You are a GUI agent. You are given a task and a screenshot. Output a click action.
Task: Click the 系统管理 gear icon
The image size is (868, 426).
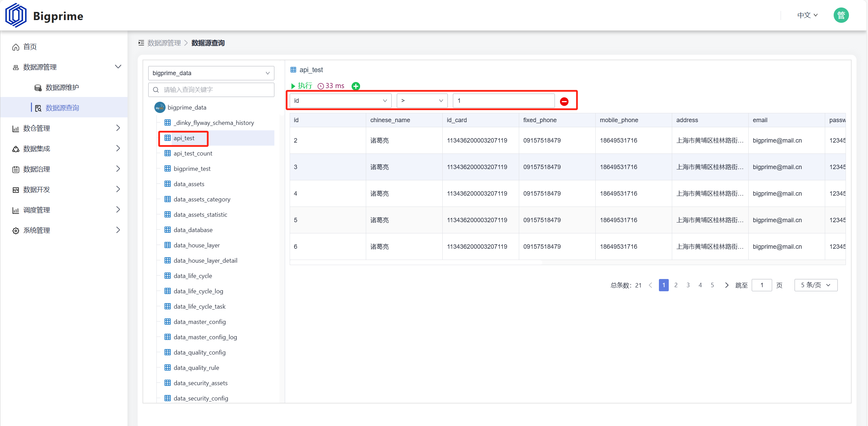pos(16,231)
